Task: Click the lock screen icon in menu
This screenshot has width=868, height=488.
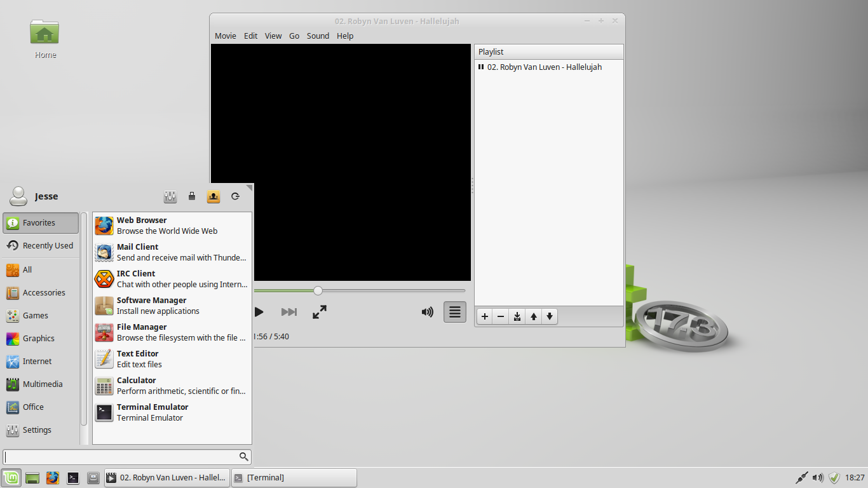Action: click(x=192, y=196)
